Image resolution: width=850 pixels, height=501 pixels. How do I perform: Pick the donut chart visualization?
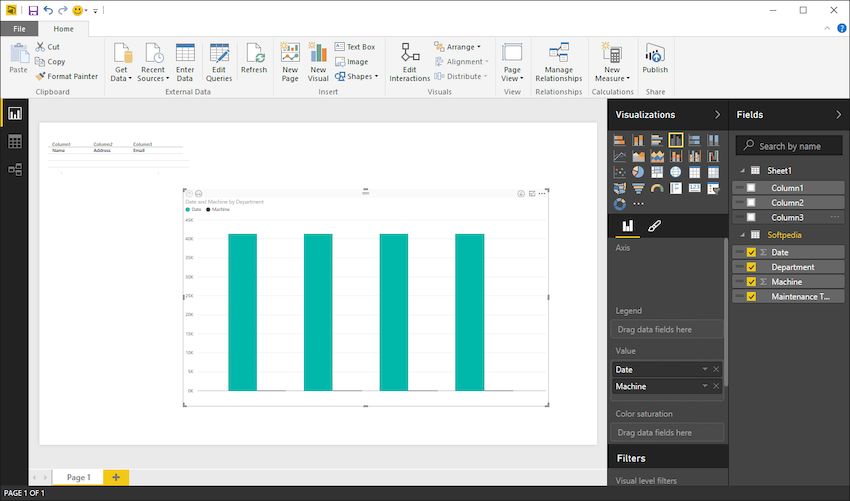pyautogui.click(x=618, y=203)
